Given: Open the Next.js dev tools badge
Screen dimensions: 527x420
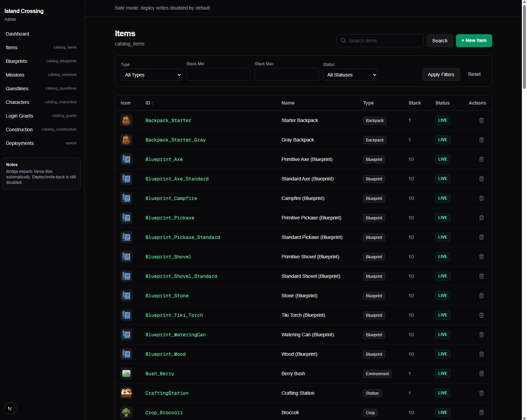Looking at the screenshot, I should [x=10, y=408].
